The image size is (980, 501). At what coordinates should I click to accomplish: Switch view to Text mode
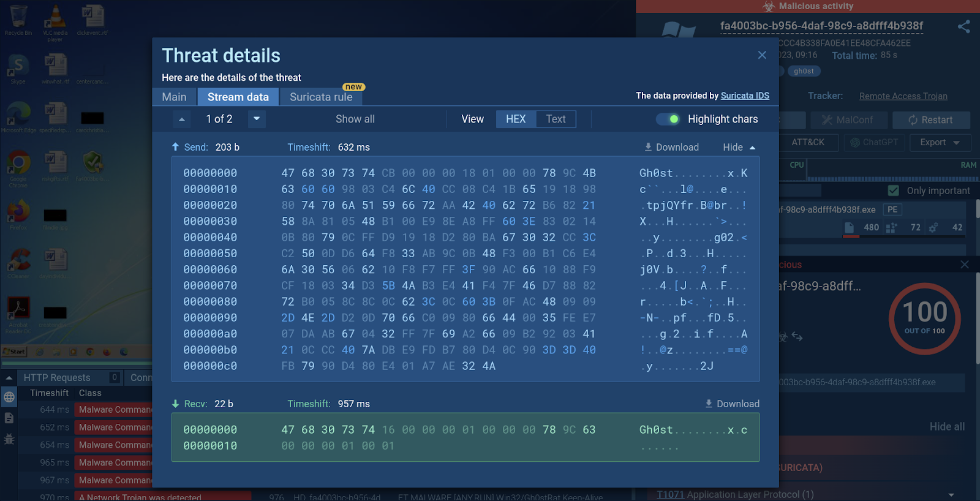click(x=556, y=119)
